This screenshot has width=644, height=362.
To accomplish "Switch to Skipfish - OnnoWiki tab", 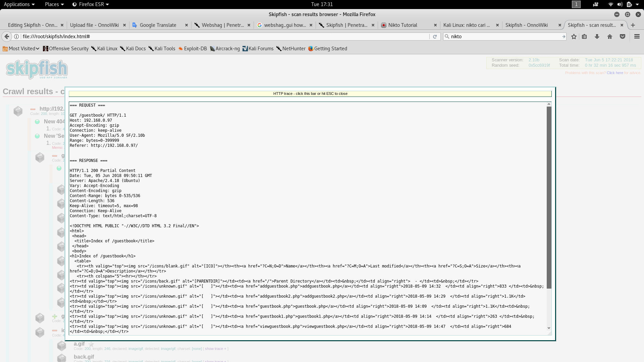I will point(527,25).
